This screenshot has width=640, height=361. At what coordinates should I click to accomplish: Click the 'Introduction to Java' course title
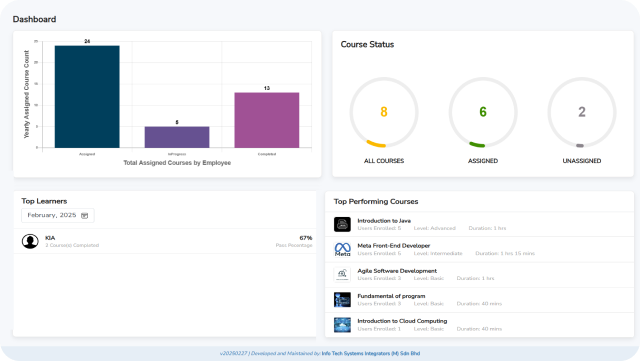(384, 221)
